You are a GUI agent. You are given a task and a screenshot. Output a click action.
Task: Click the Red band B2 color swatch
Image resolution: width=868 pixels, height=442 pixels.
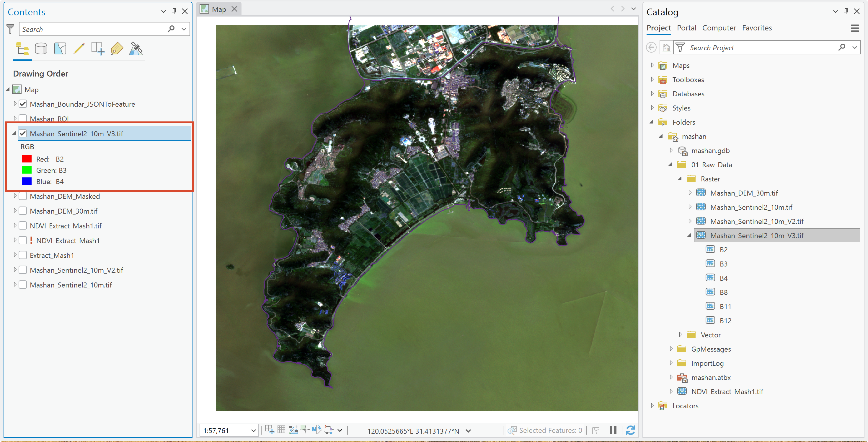click(27, 159)
